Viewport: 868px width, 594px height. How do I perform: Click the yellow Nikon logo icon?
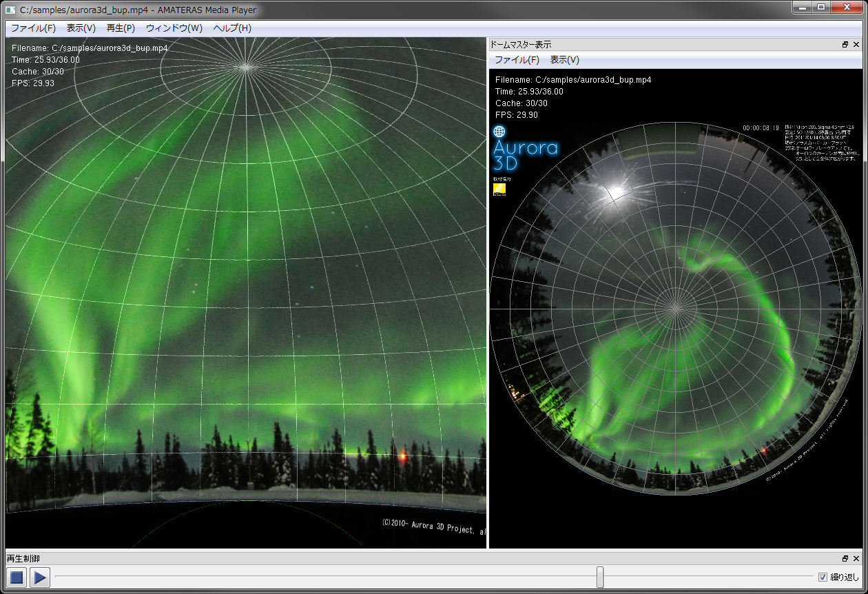click(499, 190)
